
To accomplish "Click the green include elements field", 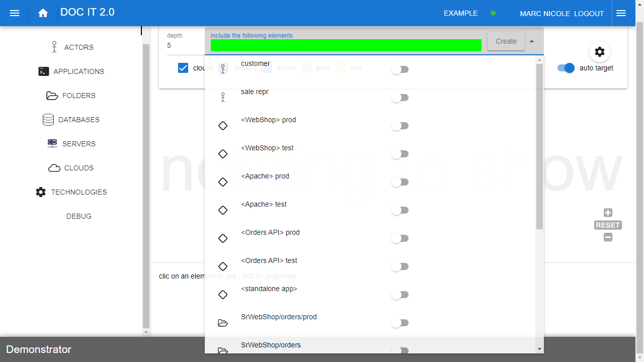I will pyautogui.click(x=346, y=45).
